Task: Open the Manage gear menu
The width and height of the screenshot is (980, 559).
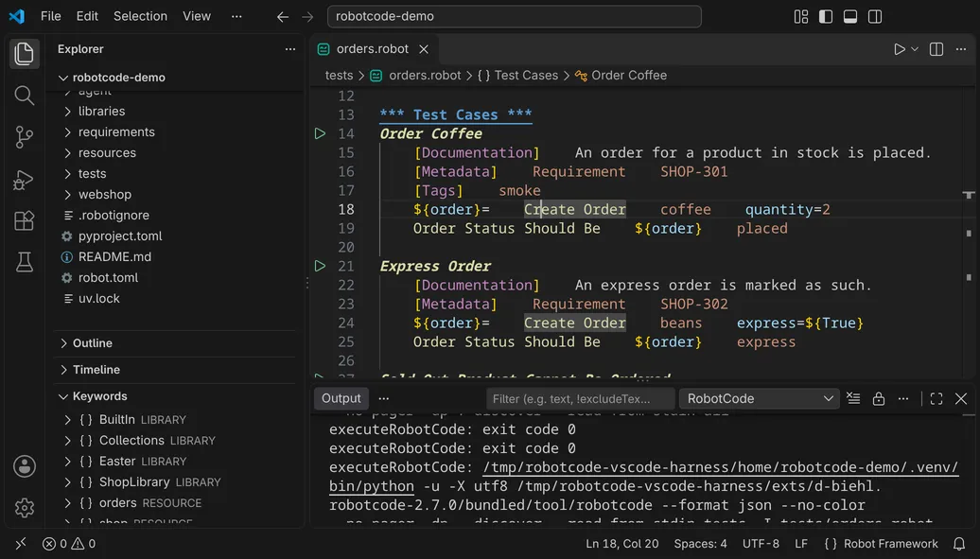Action: 25,508
